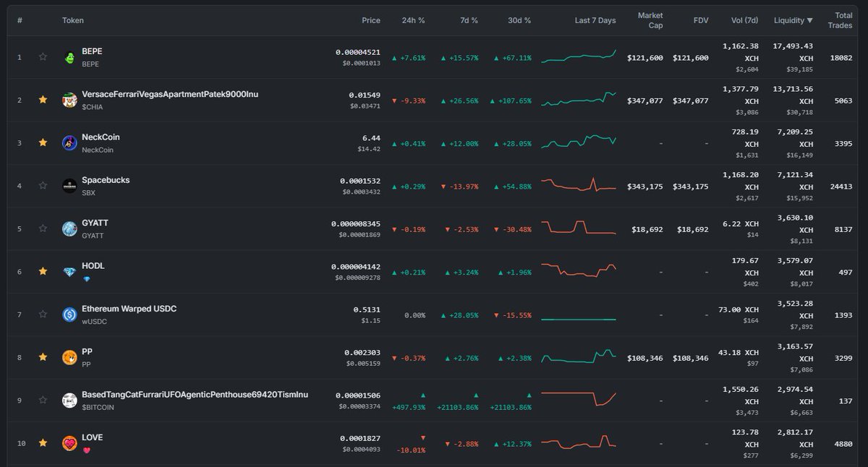Click the -30.48% 30d change
Screen dimensions: 868x467
point(513,229)
